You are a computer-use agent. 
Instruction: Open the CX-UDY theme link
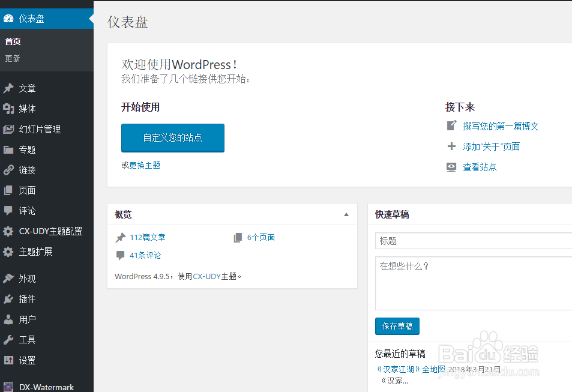(x=207, y=276)
